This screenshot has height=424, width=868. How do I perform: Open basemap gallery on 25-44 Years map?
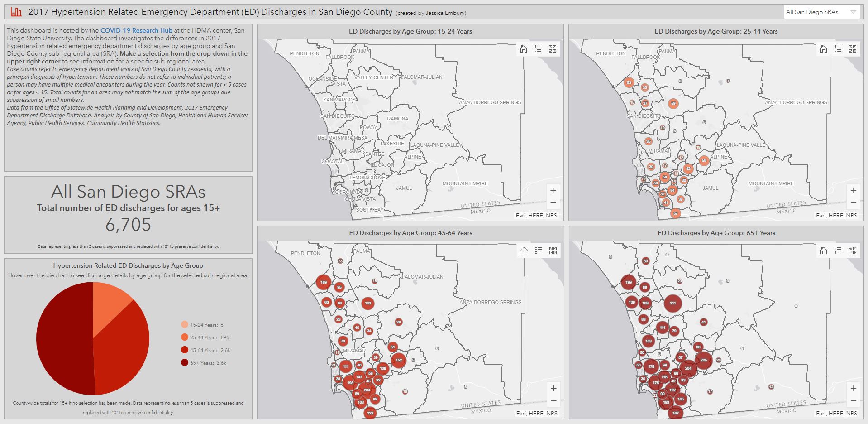tap(853, 49)
